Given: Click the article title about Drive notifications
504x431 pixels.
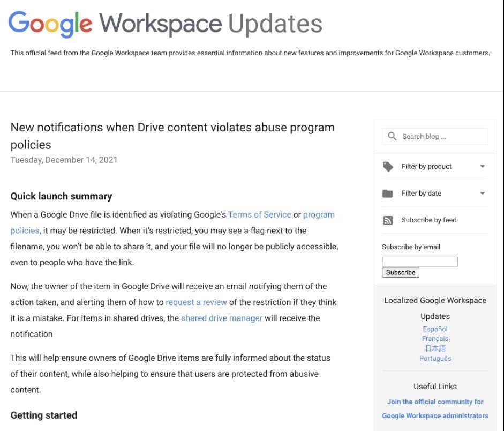Looking at the screenshot, I should (172, 136).
